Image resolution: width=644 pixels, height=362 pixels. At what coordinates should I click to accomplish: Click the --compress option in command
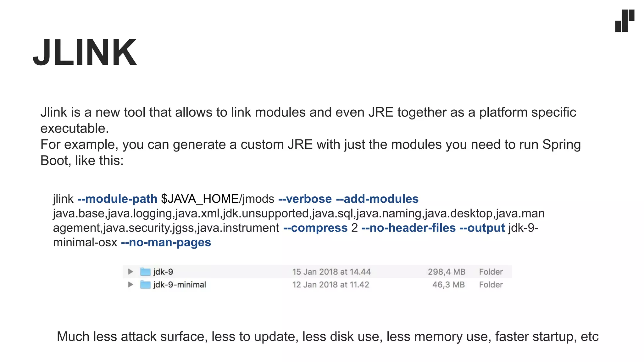[x=315, y=228]
